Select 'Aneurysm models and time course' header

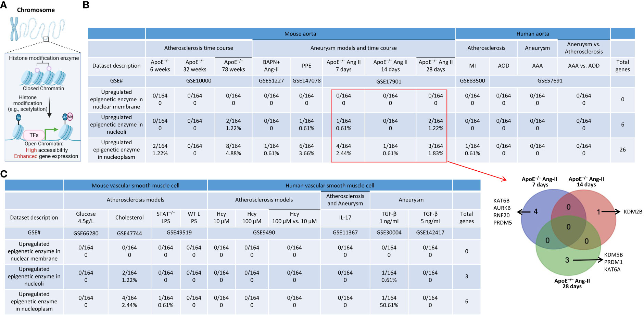(354, 48)
